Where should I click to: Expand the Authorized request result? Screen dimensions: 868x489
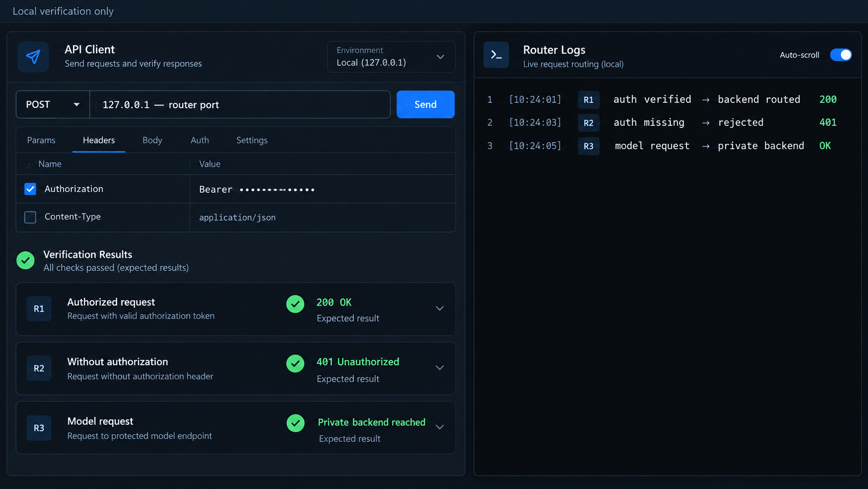tap(440, 308)
